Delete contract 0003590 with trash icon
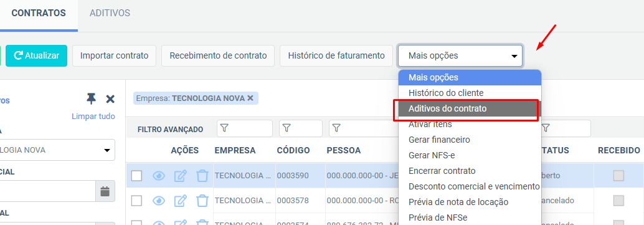Screen dimensions: 644x225 click(202, 176)
